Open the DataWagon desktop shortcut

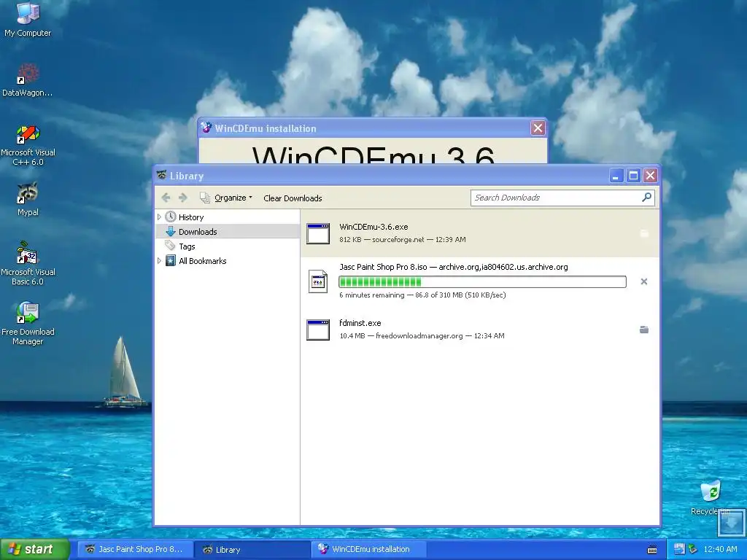click(28, 79)
